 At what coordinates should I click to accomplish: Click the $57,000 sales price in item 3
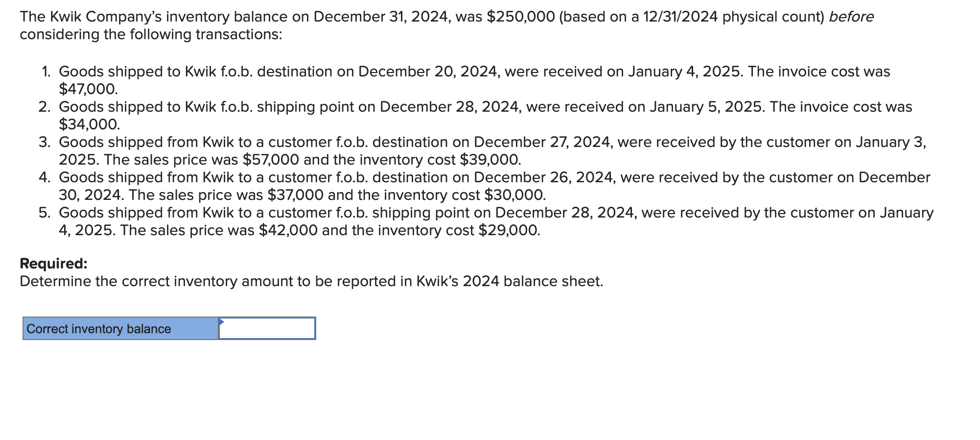(271, 160)
